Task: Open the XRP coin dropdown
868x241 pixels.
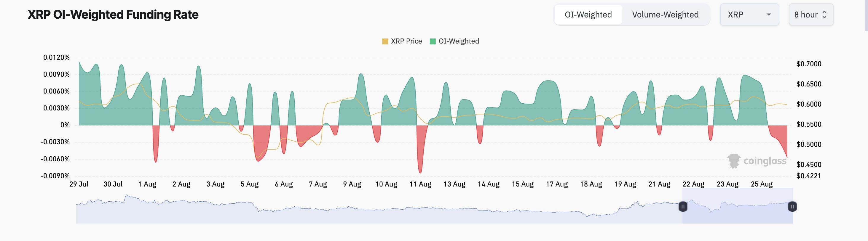Action: 749,15
